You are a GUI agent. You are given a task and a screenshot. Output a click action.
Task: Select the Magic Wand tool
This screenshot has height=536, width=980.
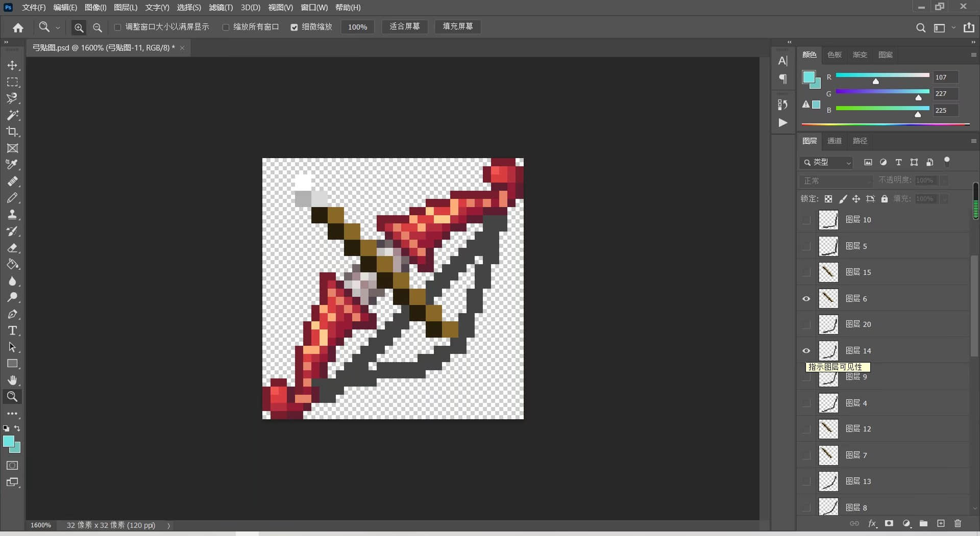(12, 115)
